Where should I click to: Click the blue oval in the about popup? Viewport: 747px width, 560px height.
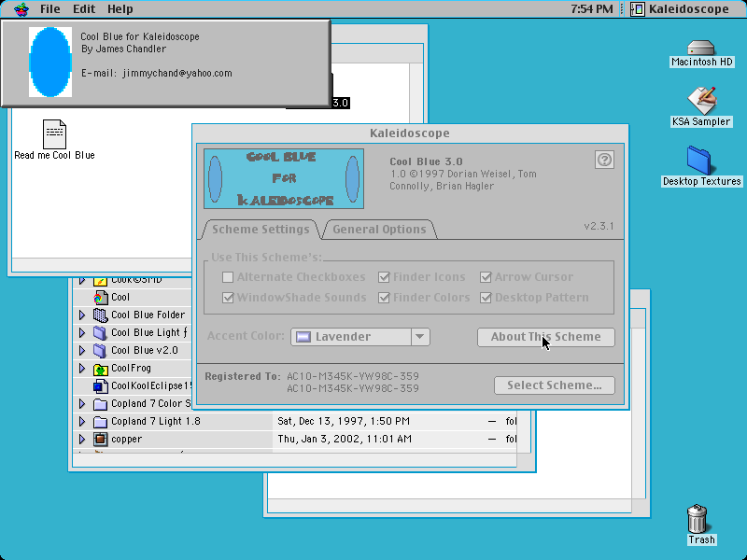50,62
